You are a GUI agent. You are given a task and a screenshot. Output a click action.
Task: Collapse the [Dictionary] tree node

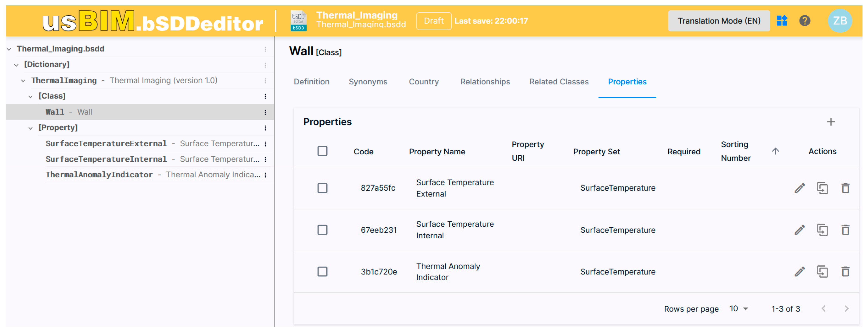click(16, 65)
